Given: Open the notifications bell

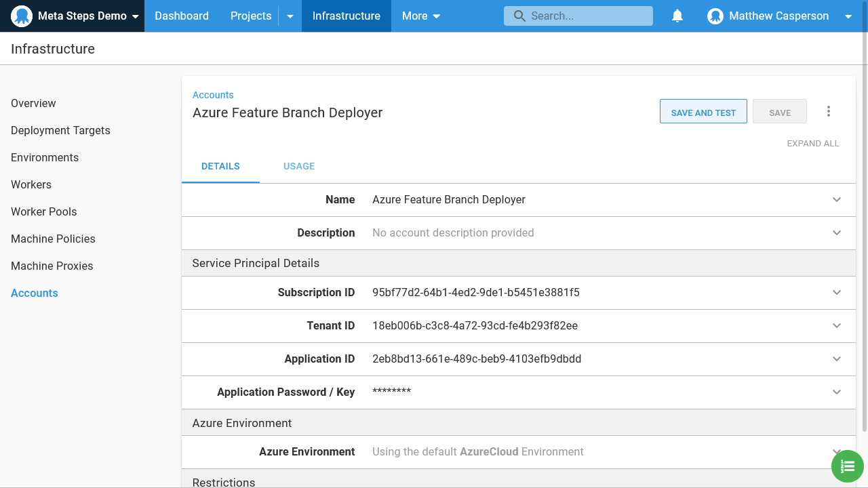Looking at the screenshot, I should point(677,16).
